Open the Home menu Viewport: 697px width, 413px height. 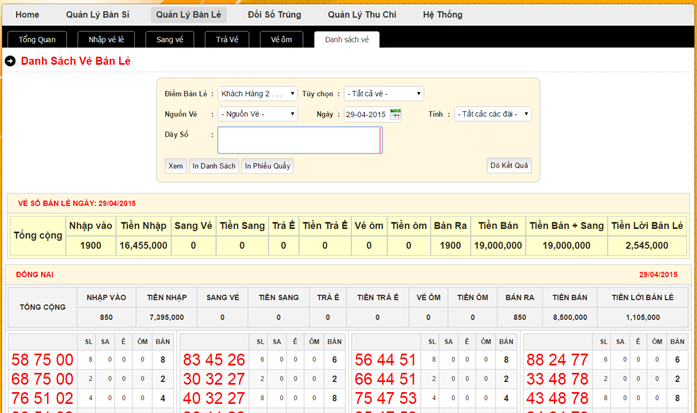(28, 15)
